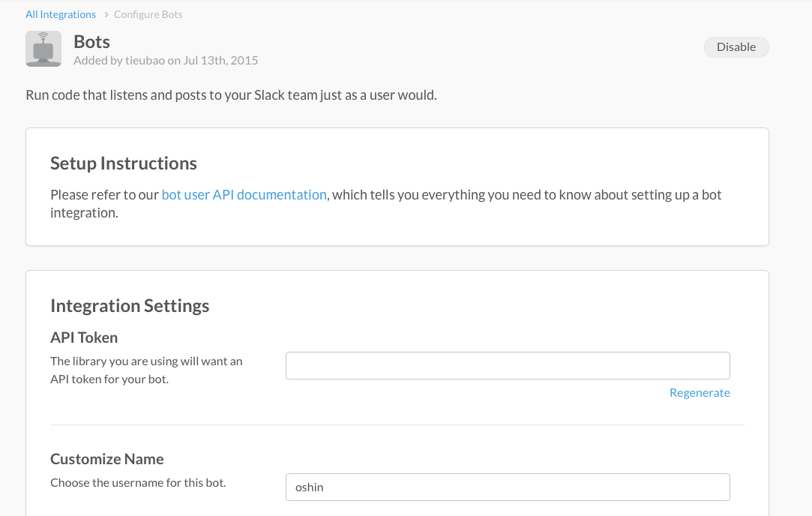Go back to All Integrations
Viewport: 812px width, 516px height.
61,14
